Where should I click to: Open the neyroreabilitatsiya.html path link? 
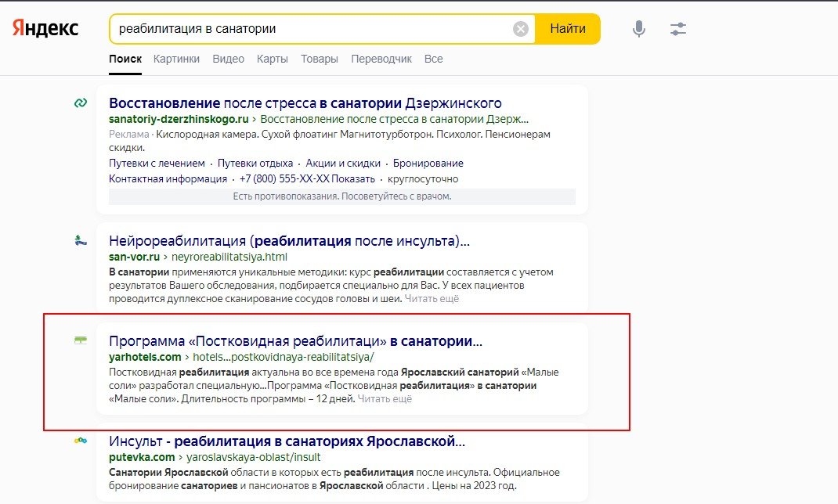pyautogui.click(x=229, y=257)
